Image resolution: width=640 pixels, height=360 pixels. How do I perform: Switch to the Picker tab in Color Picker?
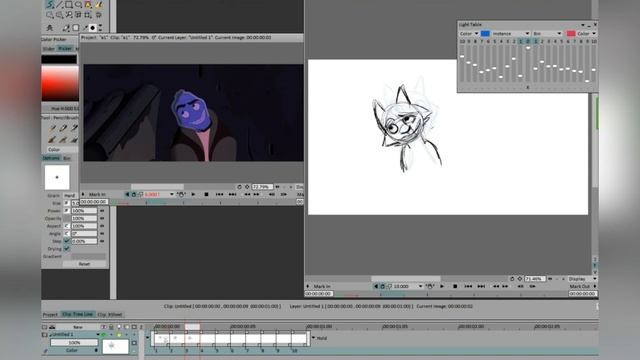click(x=65, y=49)
